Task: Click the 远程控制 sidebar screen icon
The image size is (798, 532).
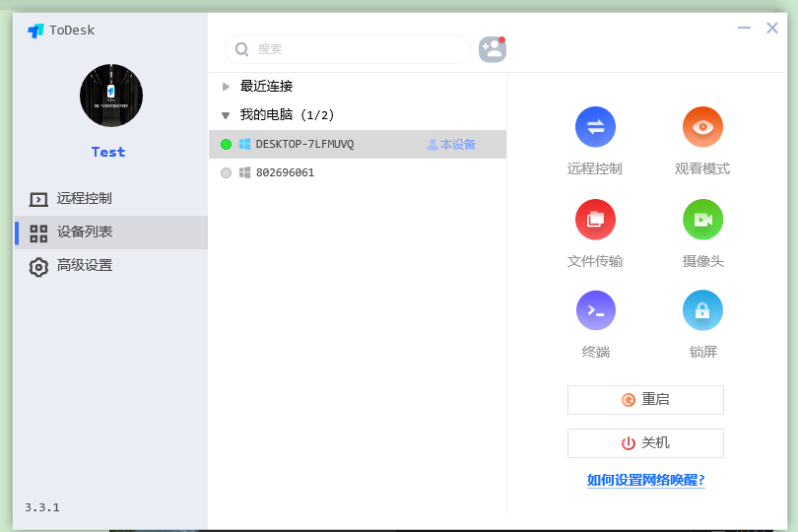Action: (x=38, y=199)
